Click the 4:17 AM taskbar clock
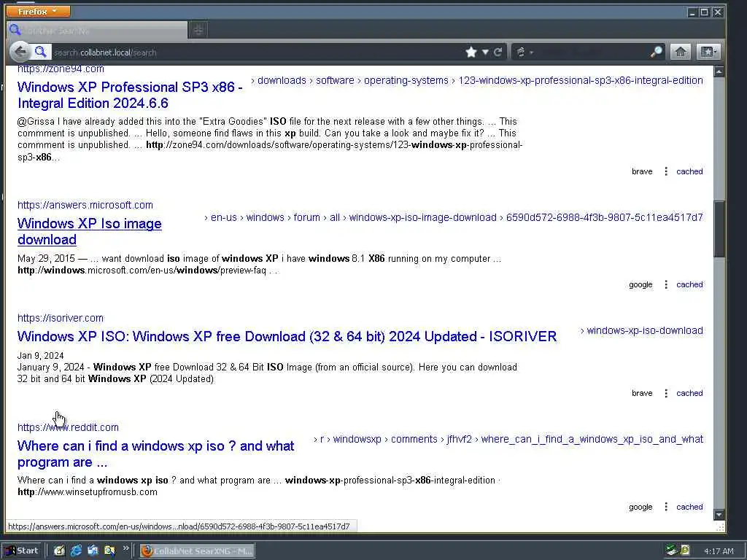Image resolution: width=747 pixels, height=560 pixels. [719, 551]
